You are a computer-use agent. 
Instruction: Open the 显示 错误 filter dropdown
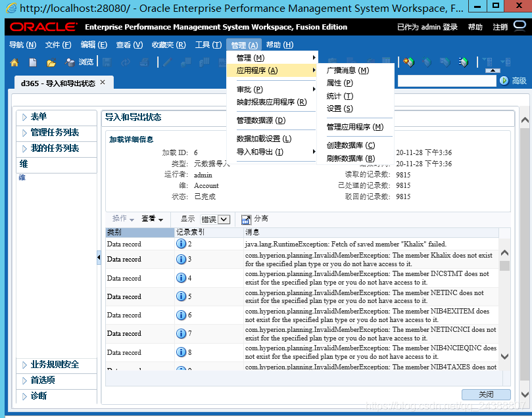coord(216,220)
